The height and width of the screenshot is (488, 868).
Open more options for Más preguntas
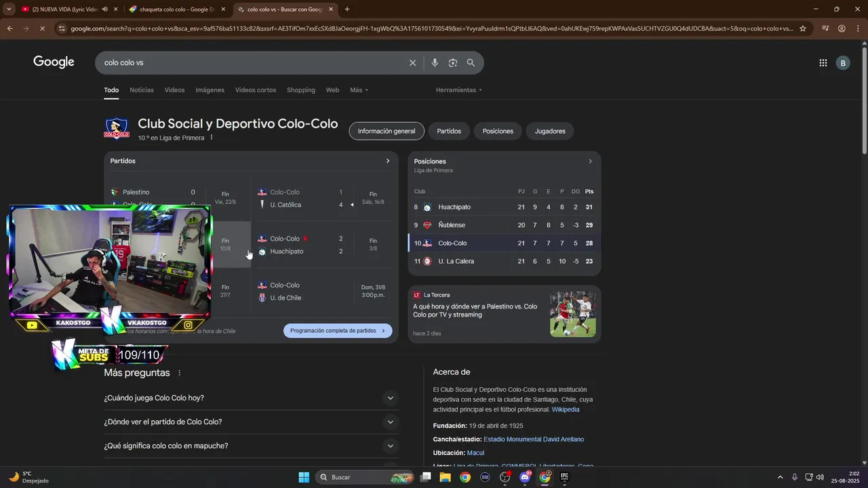coord(180,373)
